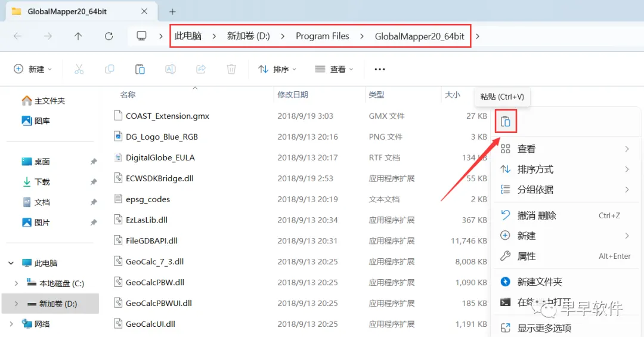Click chevron after Program Files in address bar
This screenshot has height=337, width=644.
click(362, 36)
